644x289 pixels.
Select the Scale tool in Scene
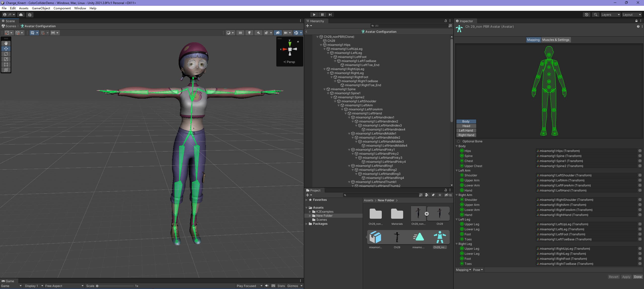(x=6, y=59)
